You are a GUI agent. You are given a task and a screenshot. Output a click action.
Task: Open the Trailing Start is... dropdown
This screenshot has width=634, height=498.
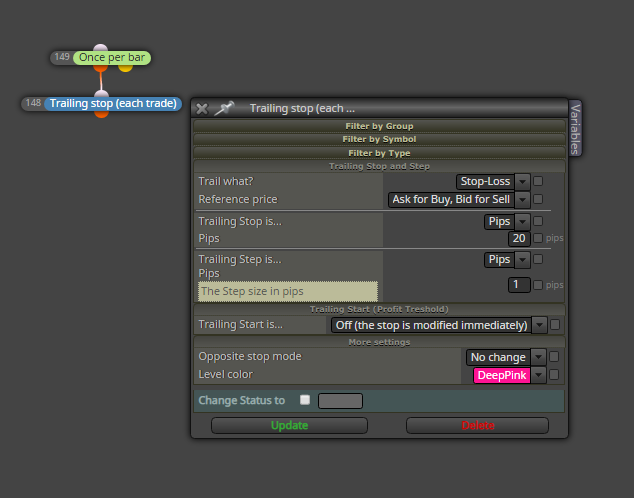pos(439,325)
